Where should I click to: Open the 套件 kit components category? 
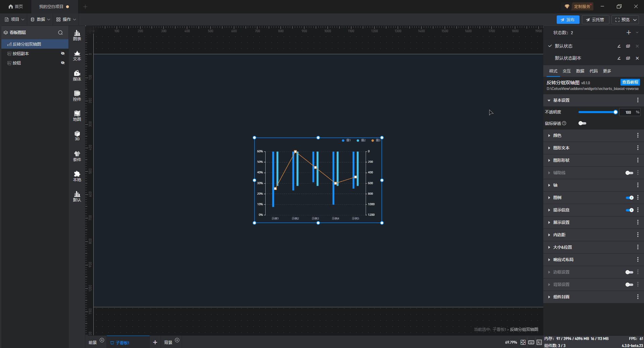coord(77,156)
